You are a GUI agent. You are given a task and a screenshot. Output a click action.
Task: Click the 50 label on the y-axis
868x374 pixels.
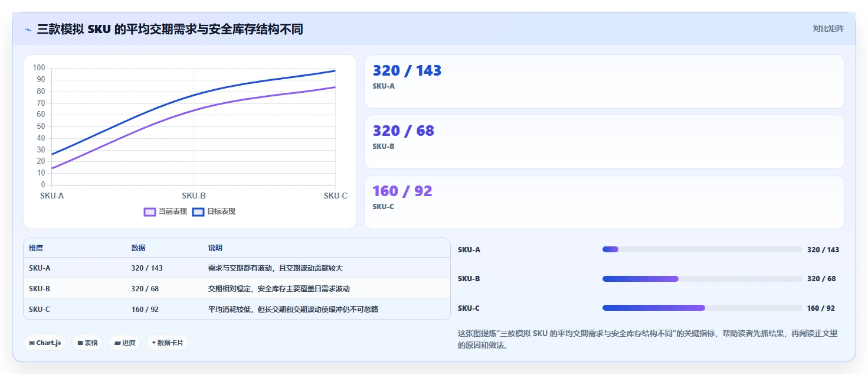[41, 126]
